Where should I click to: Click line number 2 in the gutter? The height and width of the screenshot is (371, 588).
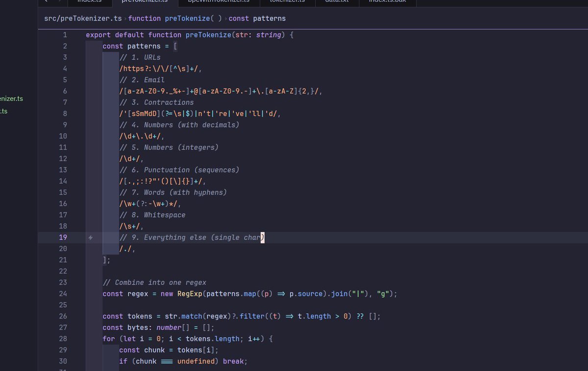tap(65, 46)
